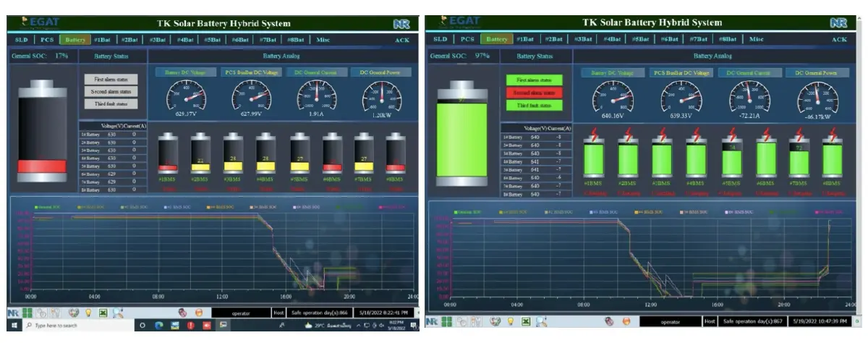
Task: Open the Misc tab on right screen
Action: [756, 39]
